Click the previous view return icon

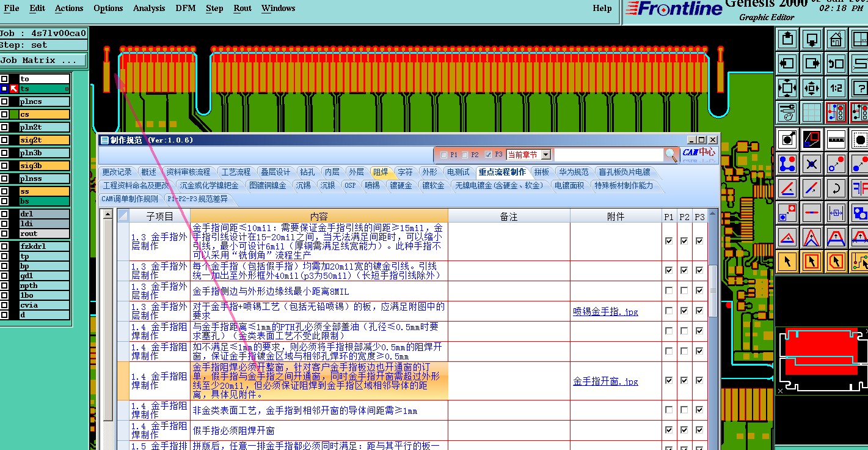[x=836, y=64]
